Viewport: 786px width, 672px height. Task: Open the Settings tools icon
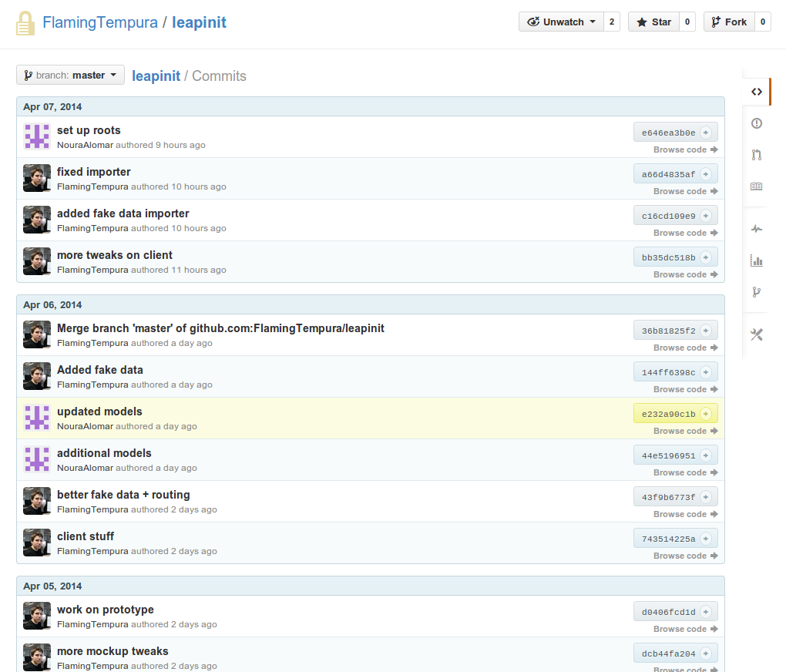point(756,334)
